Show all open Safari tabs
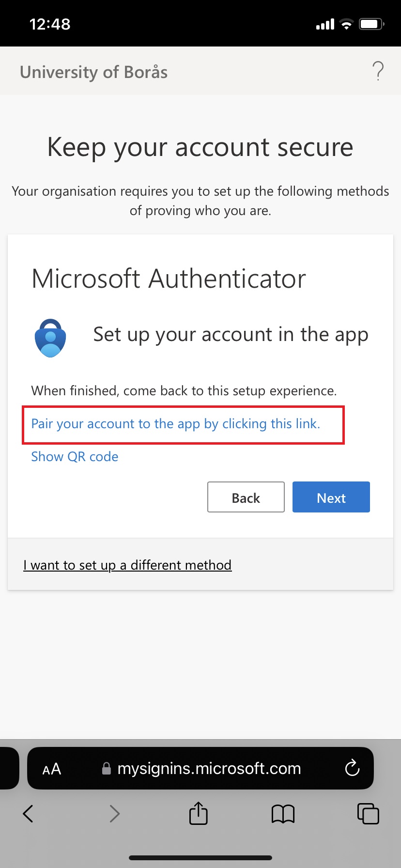The height and width of the screenshot is (868, 401). click(368, 813)
